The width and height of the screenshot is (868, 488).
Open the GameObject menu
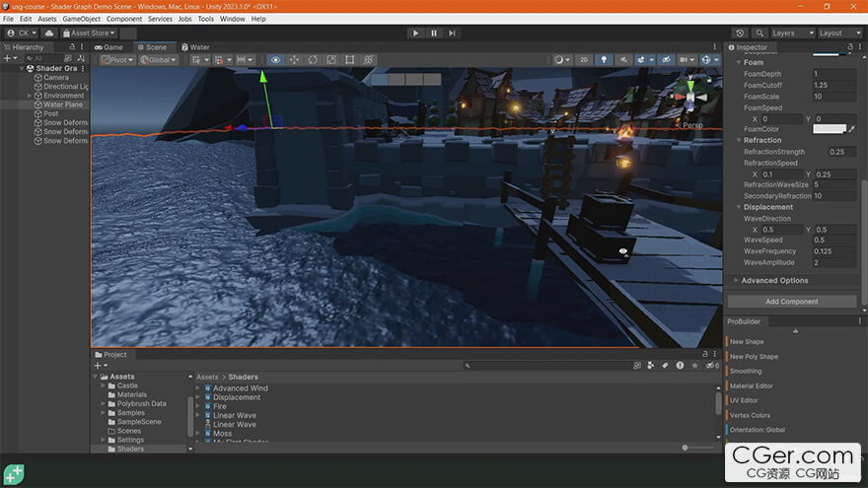pyautogui.click(x=81, y=19)
